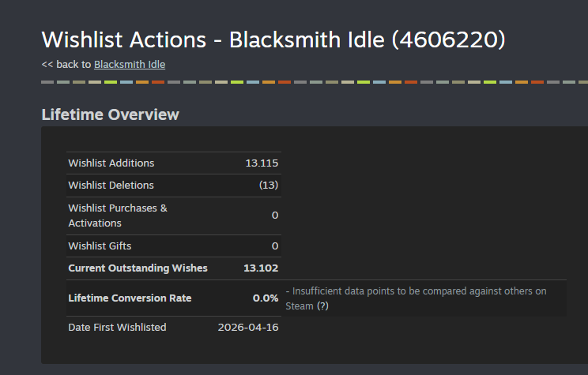Select the outstanding wishes value 13.102

[261, 268]
